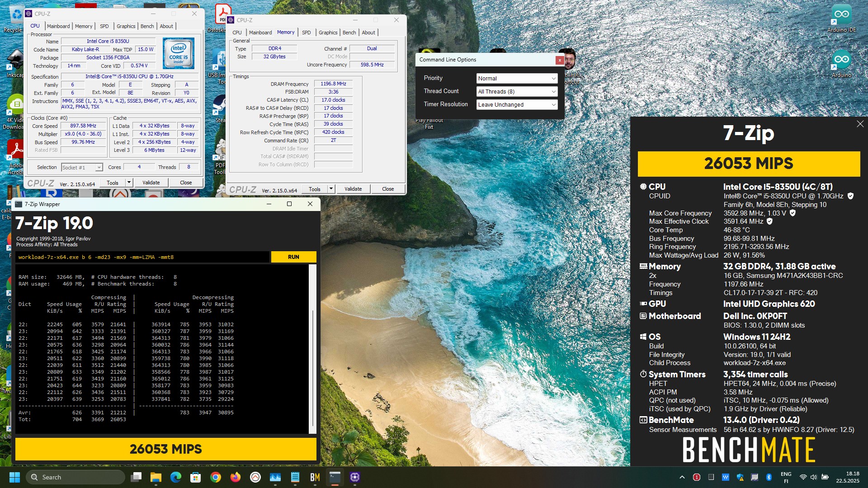Click the Core Speed value 897.58 MHz
The height and width of the screenshot is (488, 868).
point(83,126)
